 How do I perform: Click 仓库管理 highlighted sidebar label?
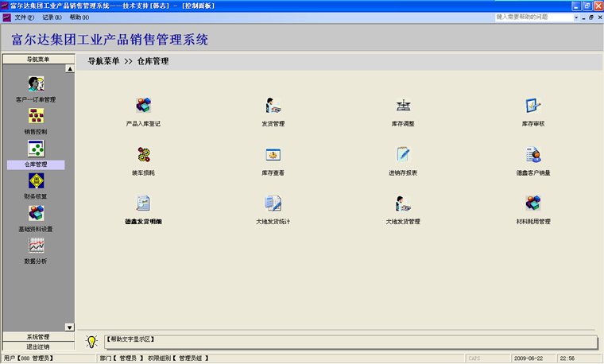(x=36, y=165)
